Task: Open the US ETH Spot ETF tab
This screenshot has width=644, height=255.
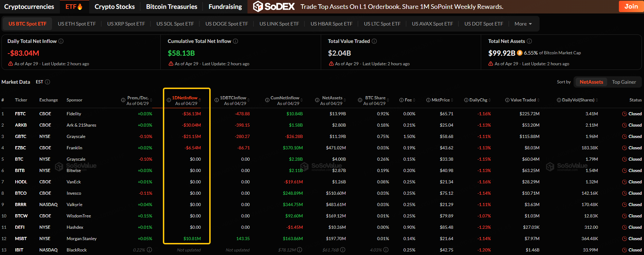Action: click(x=77, y=24)
